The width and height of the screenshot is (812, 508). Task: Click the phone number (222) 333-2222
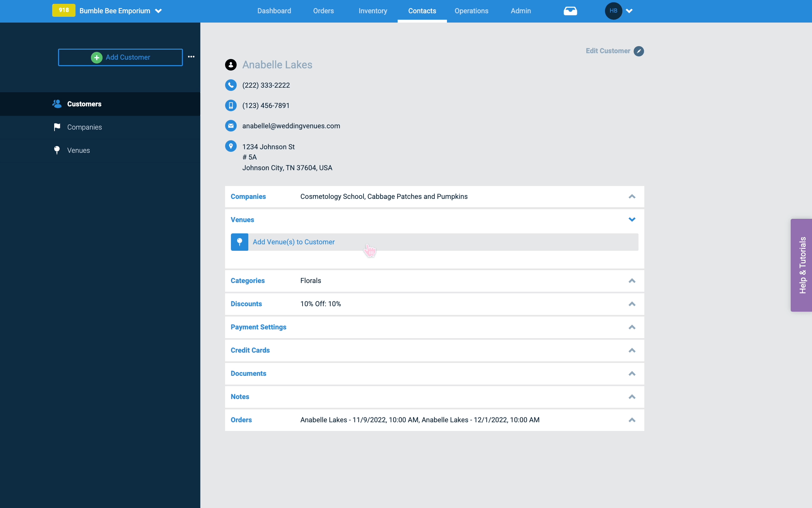pyautogui.click(x=266, y=85)
